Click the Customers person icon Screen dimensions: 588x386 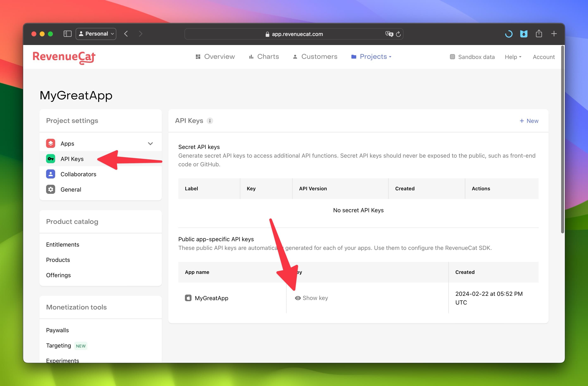point(295,57)
